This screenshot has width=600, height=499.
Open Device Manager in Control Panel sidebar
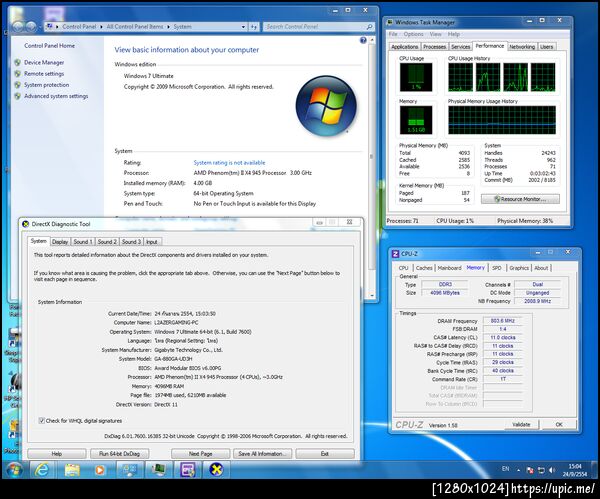click(44, 62)
